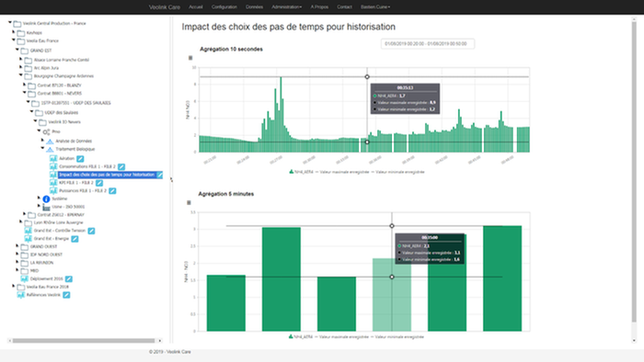This screenshot has width=644, height=362.
Task: Collapse the GRAND EST node arrow
Action: pos(17,50)
